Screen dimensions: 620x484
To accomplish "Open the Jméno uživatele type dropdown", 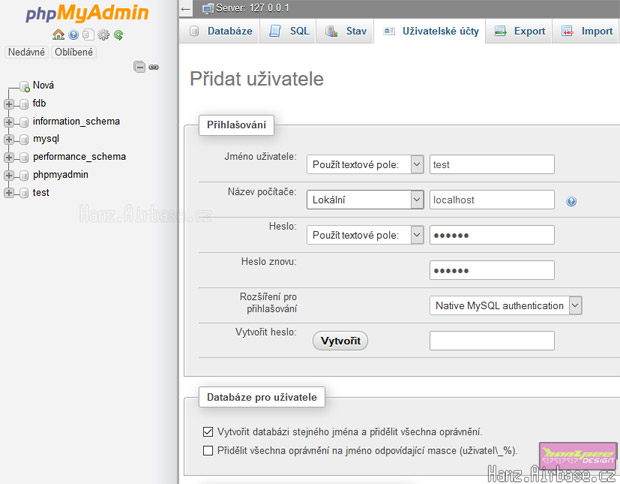I will pos(365,164).
